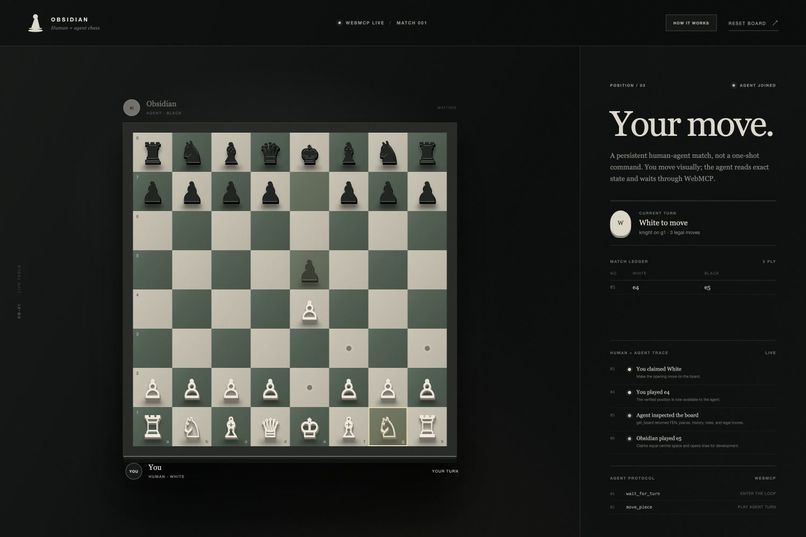The image size is (806, 537).
Task: Open the How It Works button
Action: click(x=691, y=23)
